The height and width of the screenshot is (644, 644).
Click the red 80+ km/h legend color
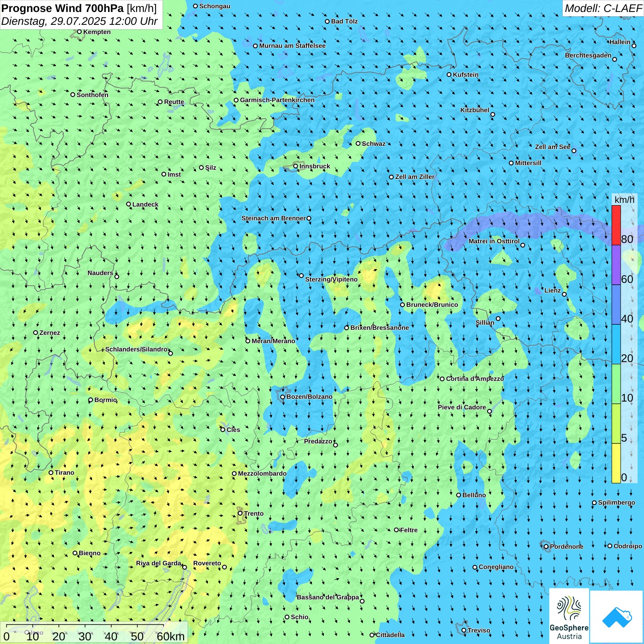coord(616,225)
